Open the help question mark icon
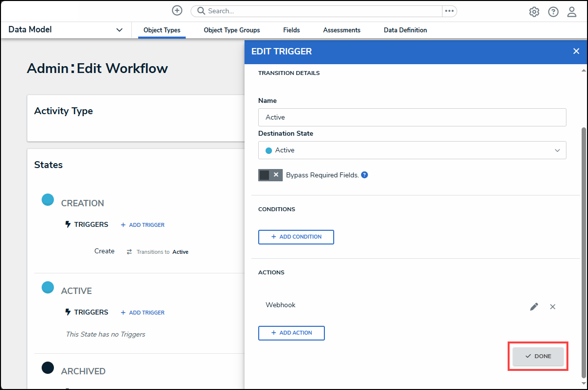This screenshot has height=390, width=588. click(x=553, y=12)
